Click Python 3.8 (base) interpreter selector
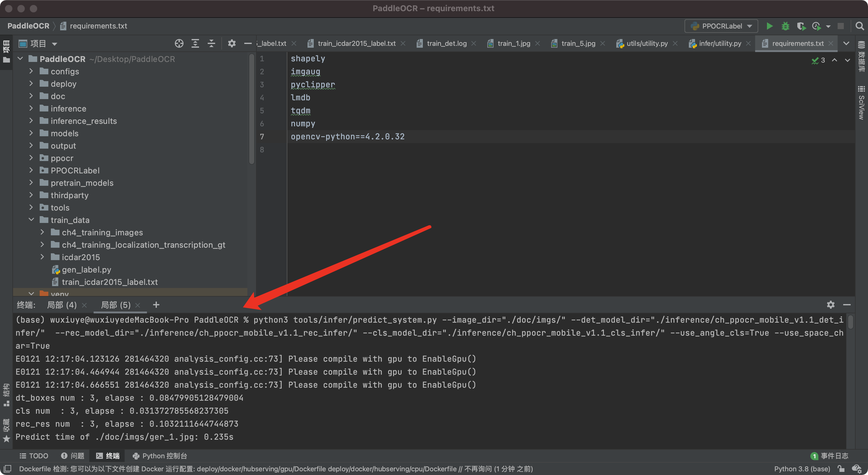 click(802, 469)
